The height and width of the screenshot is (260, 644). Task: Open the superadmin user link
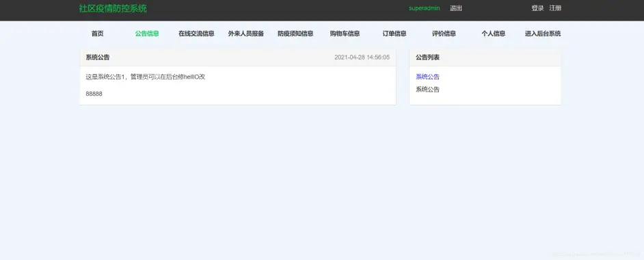pos(425,8)
